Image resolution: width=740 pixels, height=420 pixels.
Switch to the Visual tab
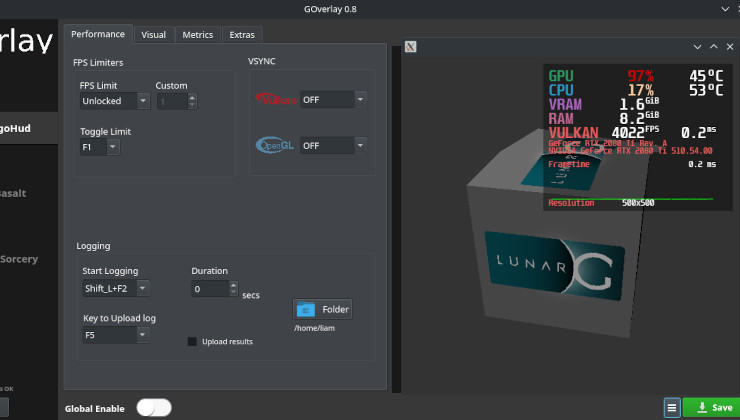[153, 34]
